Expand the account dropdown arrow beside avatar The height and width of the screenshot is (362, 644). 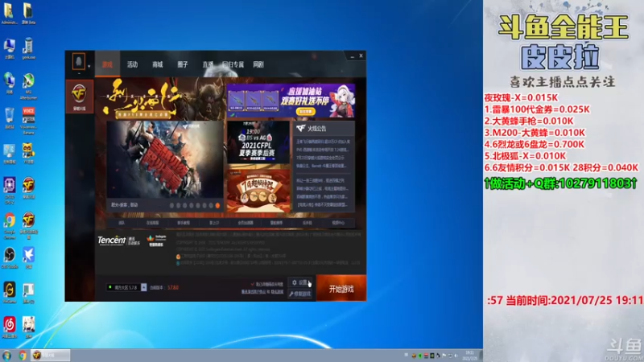pos(89,66)
